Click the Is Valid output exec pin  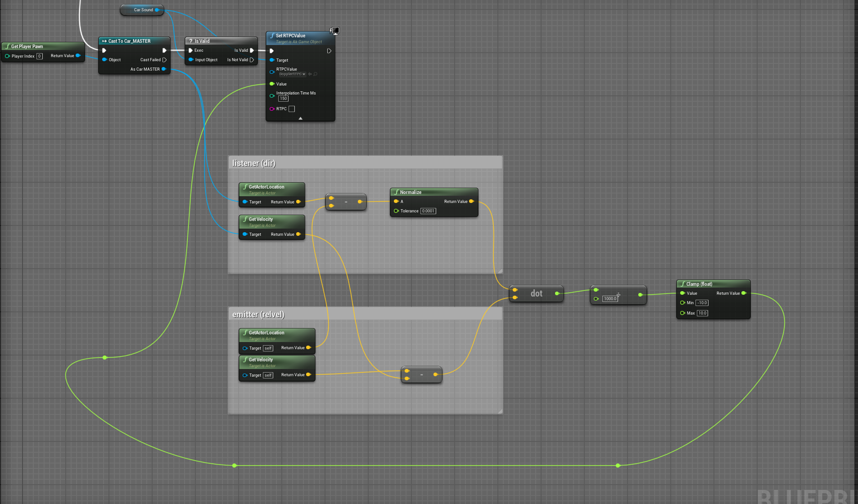point(252,50)
